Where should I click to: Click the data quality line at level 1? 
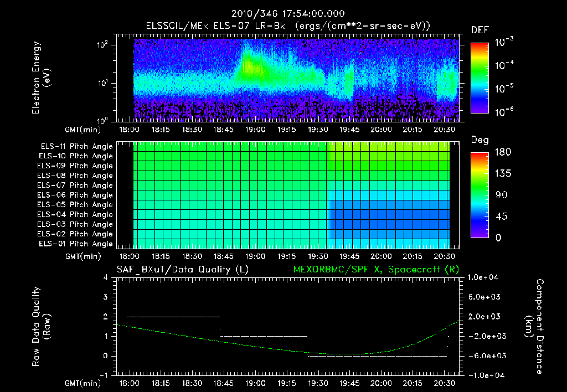[x=264, y=336]
